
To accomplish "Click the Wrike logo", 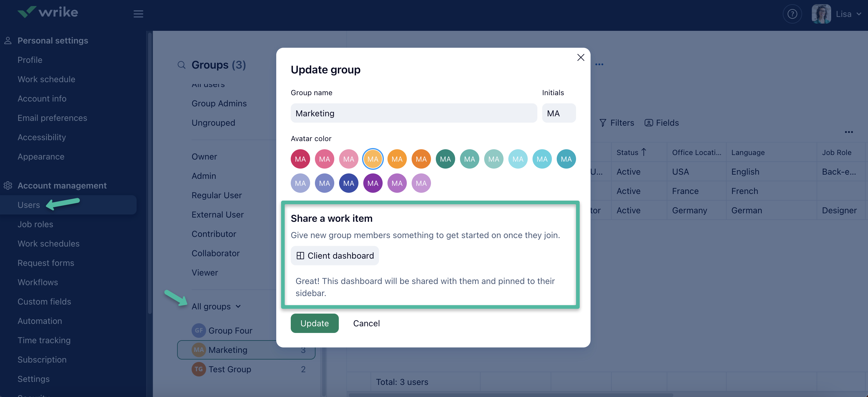I will tap(48, 12).
